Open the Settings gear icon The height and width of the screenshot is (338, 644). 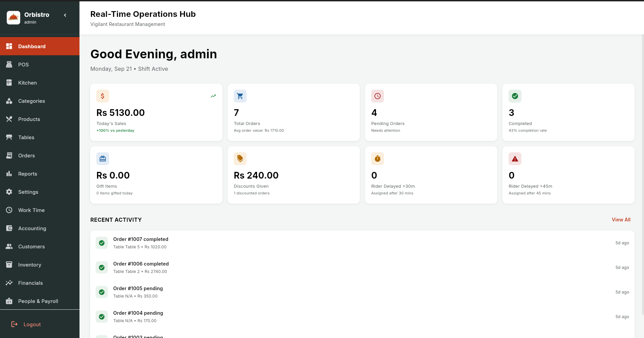[9, 192]
